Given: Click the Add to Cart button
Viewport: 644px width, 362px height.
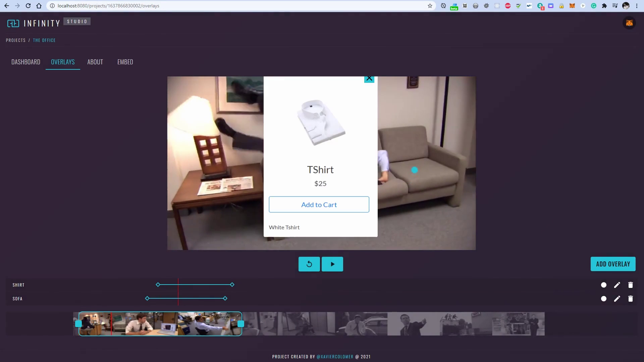Looking at the screenshot, I should point(319,204).
